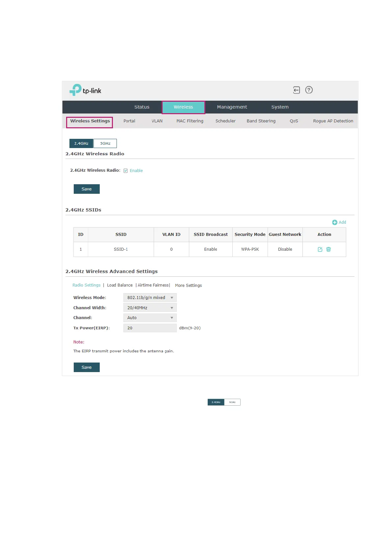392x554 pixels.
Task: Click the SSID Broadcast Enable cell
Action: [211, 249]
